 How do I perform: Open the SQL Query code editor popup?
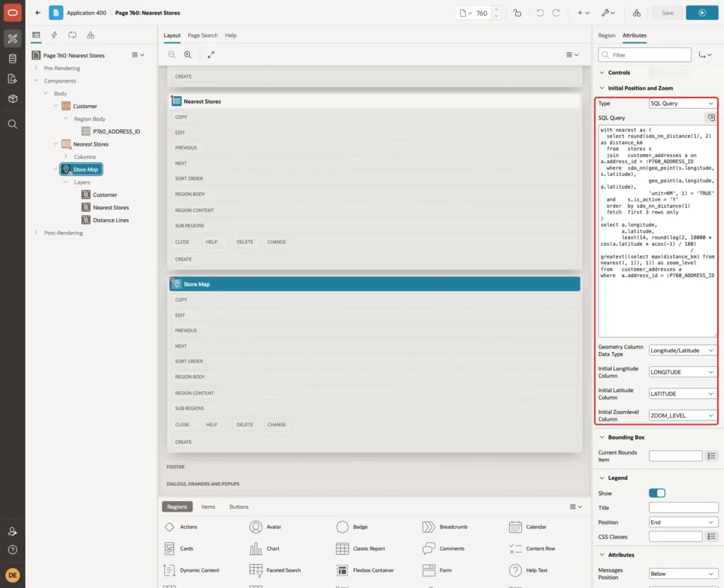pos(711,118)
